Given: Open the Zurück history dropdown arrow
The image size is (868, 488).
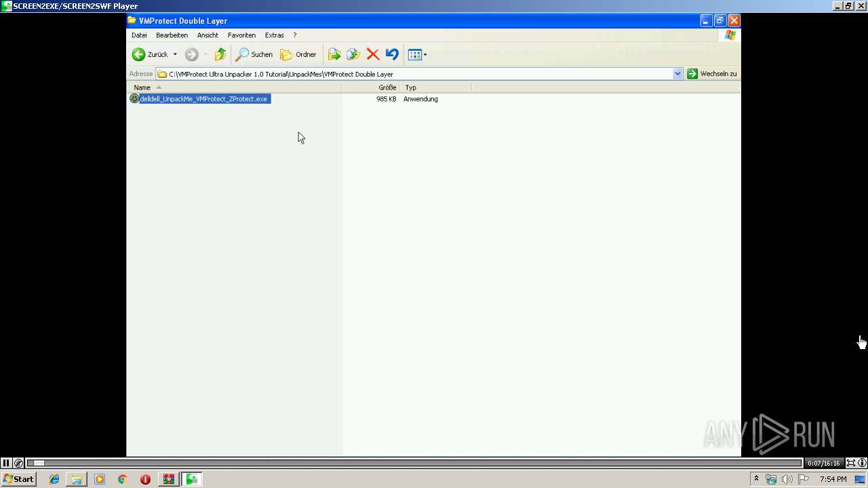Looking at the screenshot, I should point(175,54).
